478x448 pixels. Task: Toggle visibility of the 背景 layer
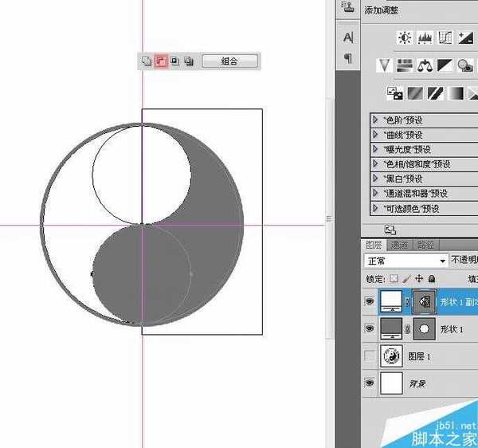coord(369,383)
